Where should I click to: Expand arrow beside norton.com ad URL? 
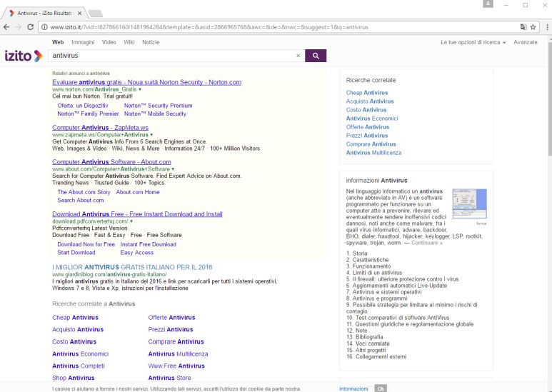coord(140,89)
